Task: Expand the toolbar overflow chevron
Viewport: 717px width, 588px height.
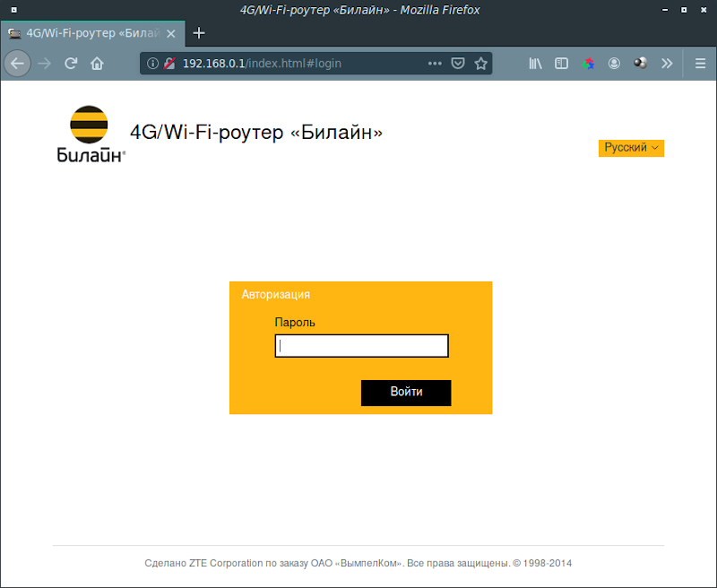Action: [667, 64]
